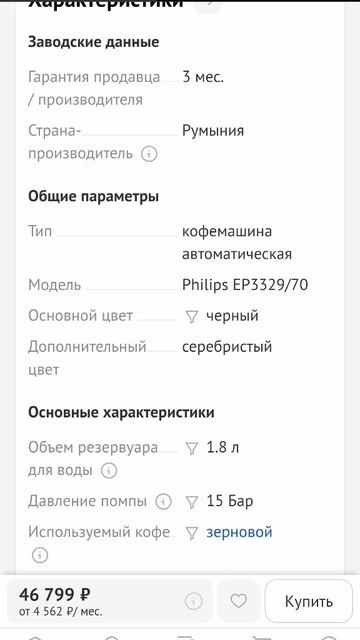Add product to favorites with heart icon
This screenshot has width=360, height=640.
point(238,601)
